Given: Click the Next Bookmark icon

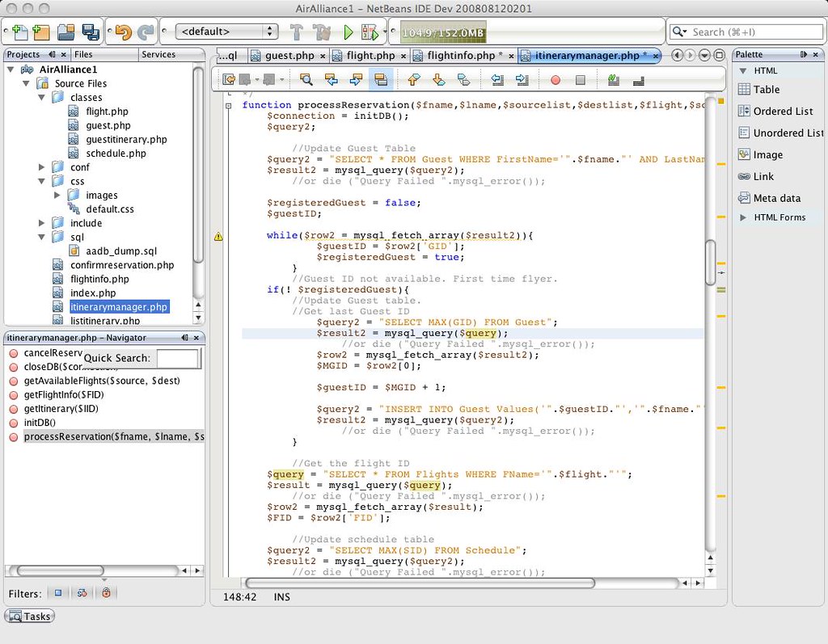Looking at the screenshot, I should click(x=439, y=80).
